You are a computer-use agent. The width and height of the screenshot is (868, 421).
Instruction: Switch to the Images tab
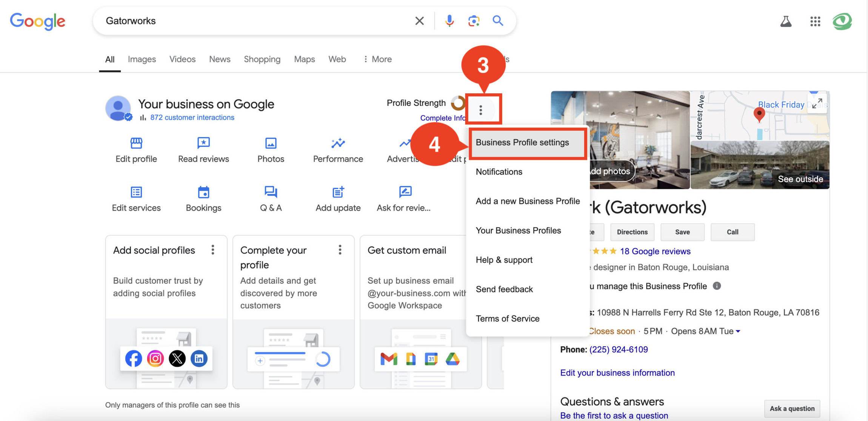[142, 59]
